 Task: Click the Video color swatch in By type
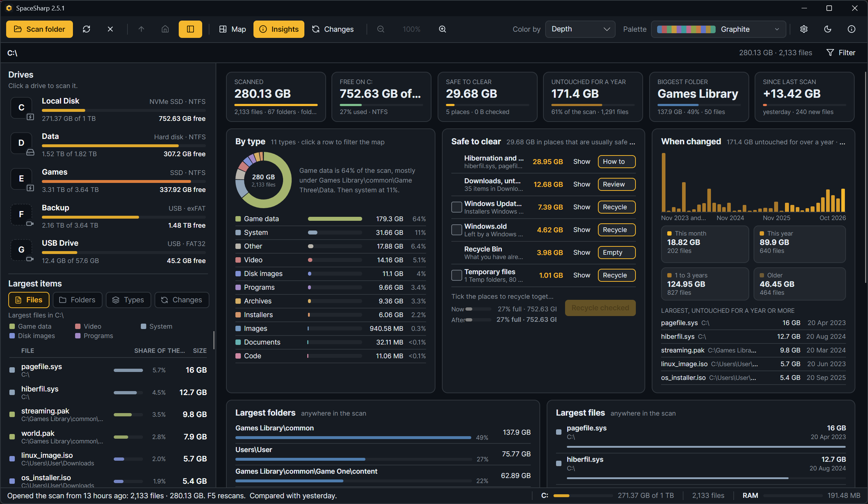pos(238,260)
